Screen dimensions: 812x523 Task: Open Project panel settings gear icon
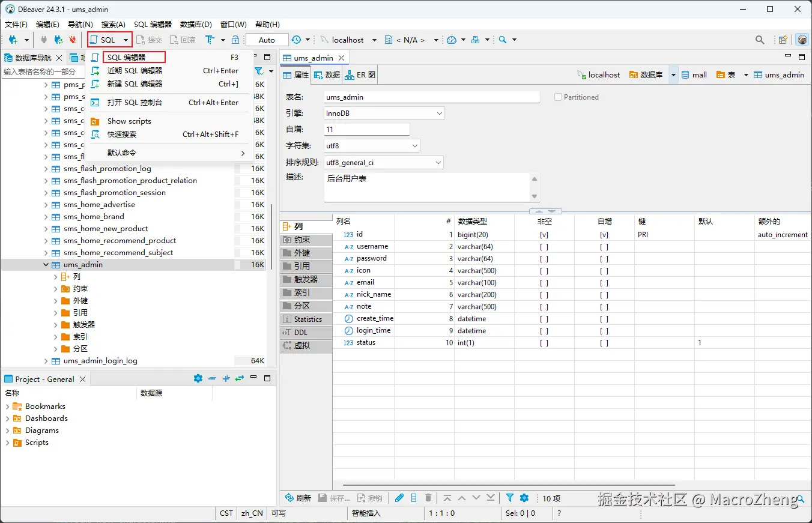pos(198,378)
